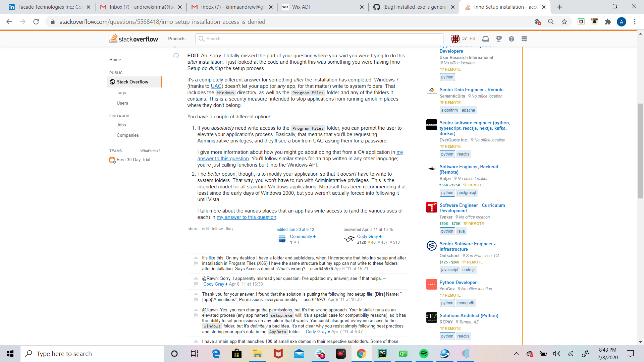Select Tags in the left sidebar
The image size is (644, 362).
pos(121,93)
